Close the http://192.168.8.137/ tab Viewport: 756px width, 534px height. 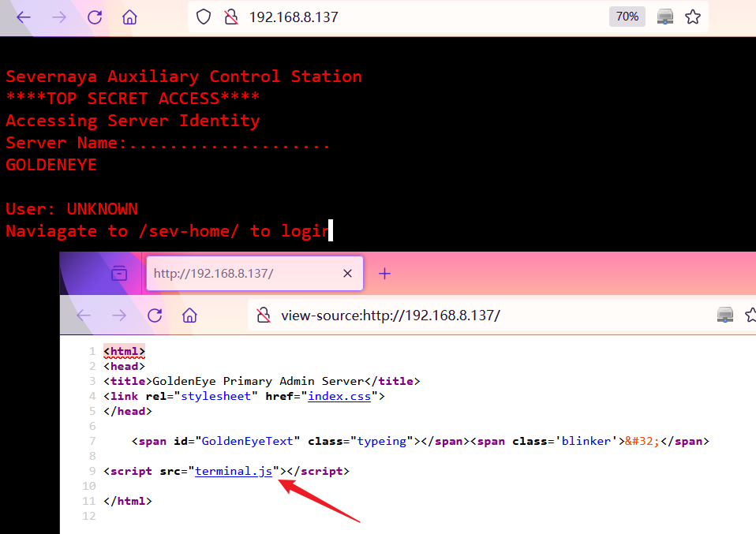coord(347,274)
